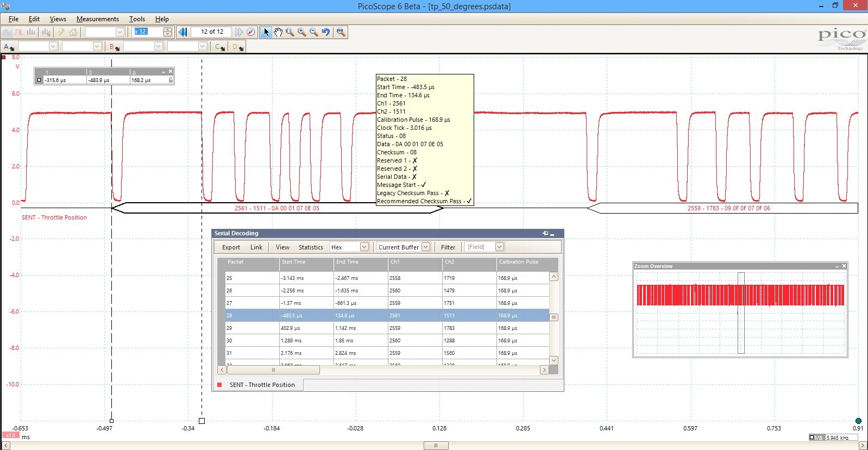
Task: Select packet 29 row in table
Action: tap(387, 328)
